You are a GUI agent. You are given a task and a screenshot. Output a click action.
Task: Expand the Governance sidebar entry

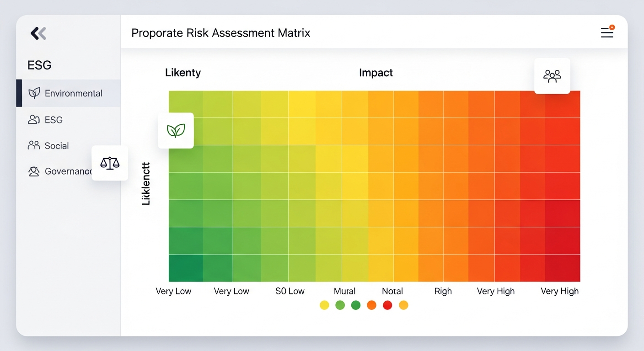pyautogui.click(x=64, y=171)
